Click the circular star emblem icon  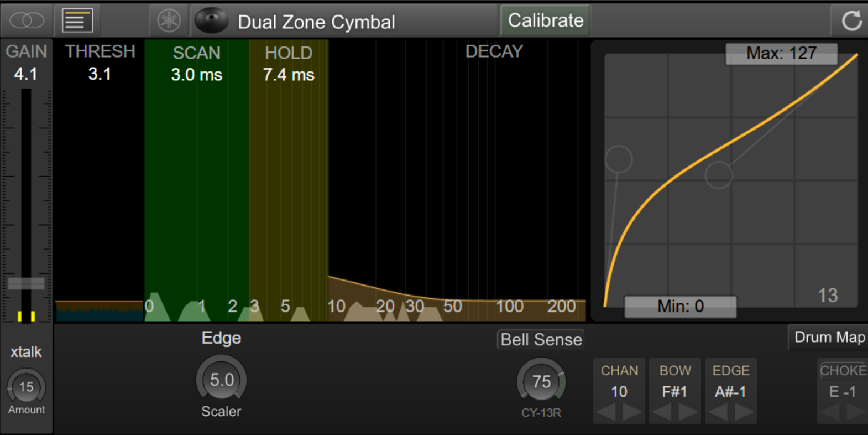click(x=169, y=21)
